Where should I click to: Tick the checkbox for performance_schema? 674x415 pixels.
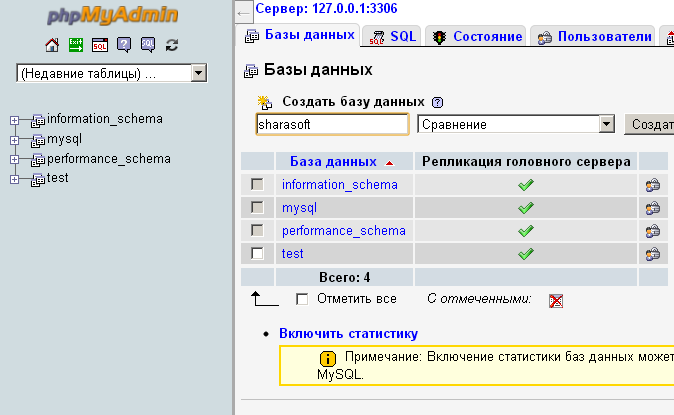point(257,231)
